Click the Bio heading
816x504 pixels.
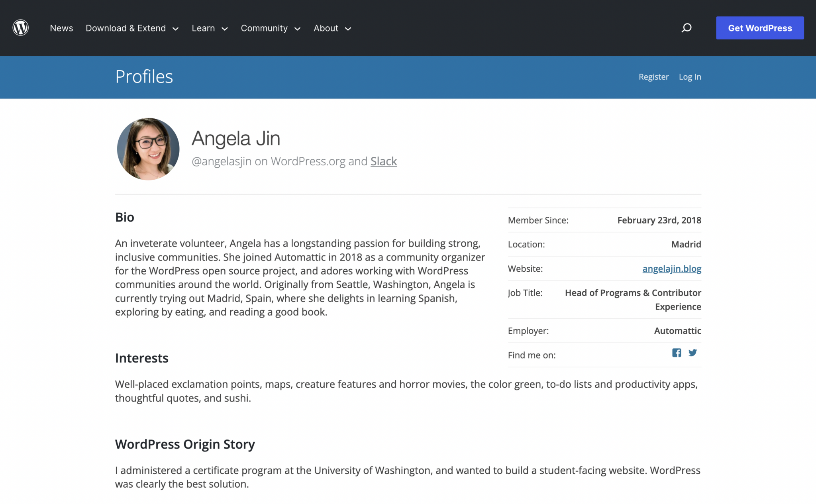pyautogui.click(x=125, y=217)
